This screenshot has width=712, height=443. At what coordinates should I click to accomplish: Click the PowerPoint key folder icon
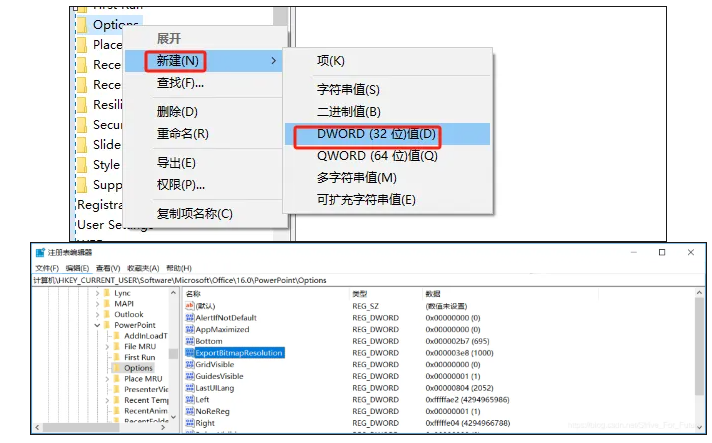(x=107, y=325)
